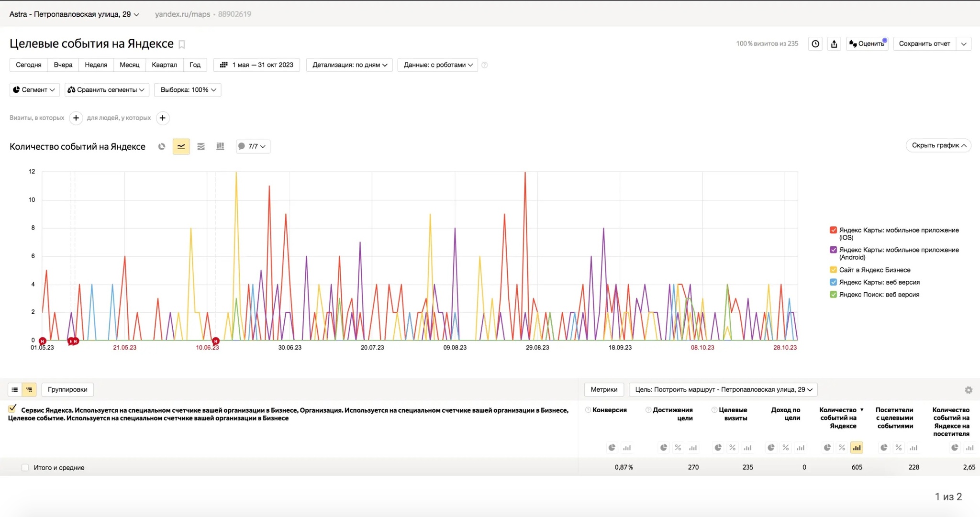Show percent mode for Посетители с целевыми событиями
The width and height of the screenshot is (980, 517).
point(899,448)
